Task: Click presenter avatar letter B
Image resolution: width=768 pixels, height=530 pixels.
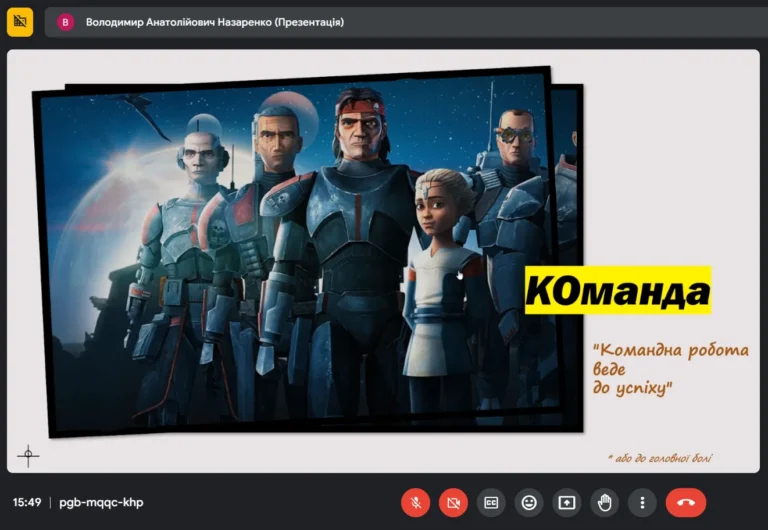Action: coord(66,22)
